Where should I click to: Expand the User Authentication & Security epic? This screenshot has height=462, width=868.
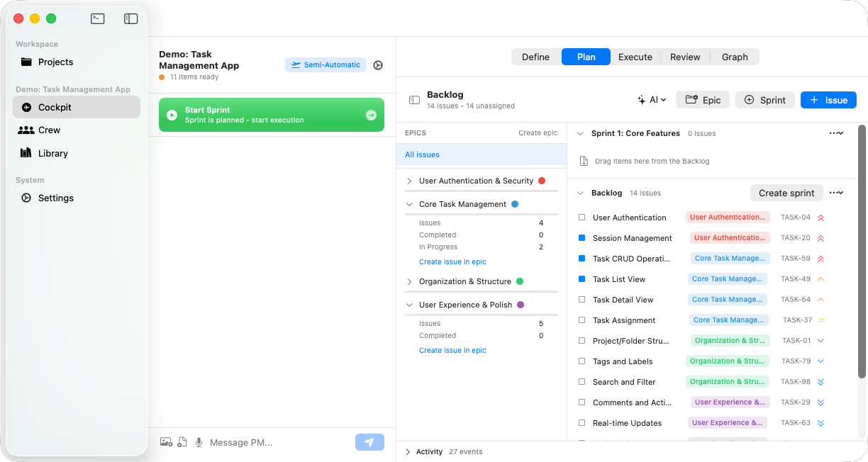point(409,181)
